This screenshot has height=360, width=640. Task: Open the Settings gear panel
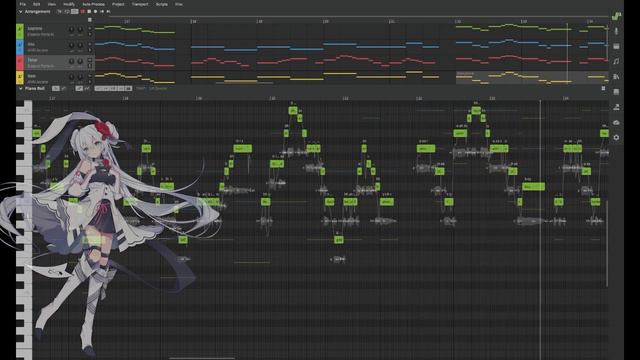click(x=616, y=138)
